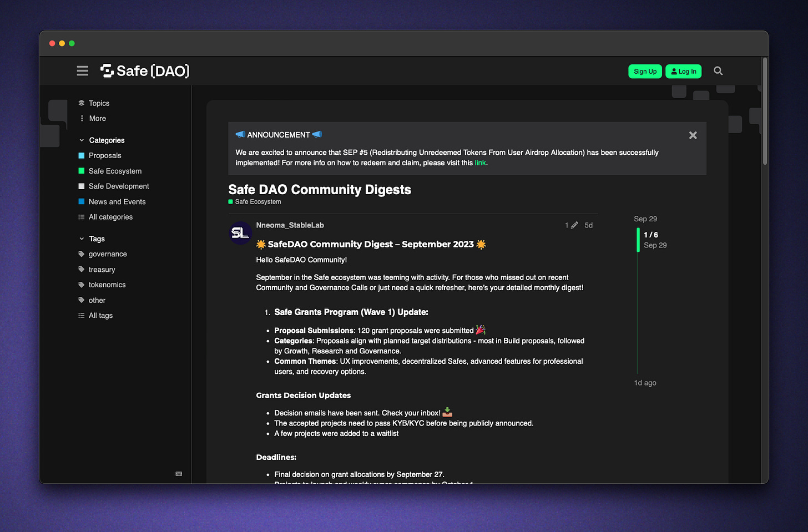Follow the announcement's green link
808x532 pixels.
[480, 163]
